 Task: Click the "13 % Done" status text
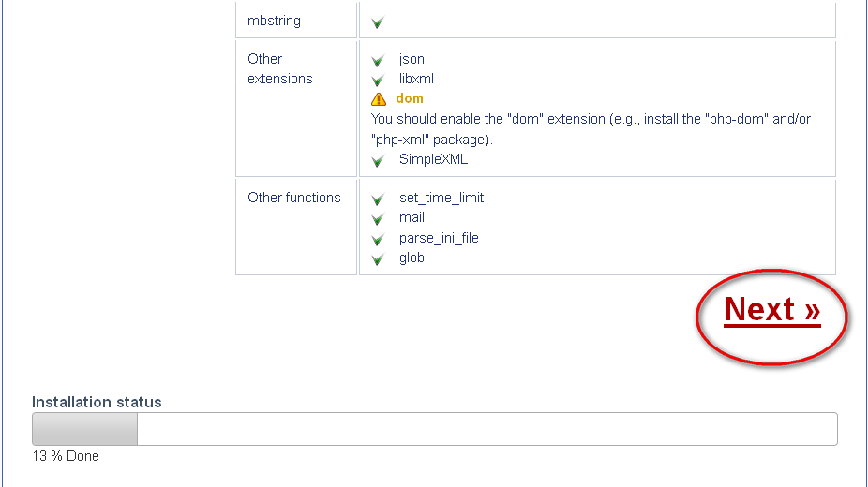pyautogui.click(x=66, y=456)
